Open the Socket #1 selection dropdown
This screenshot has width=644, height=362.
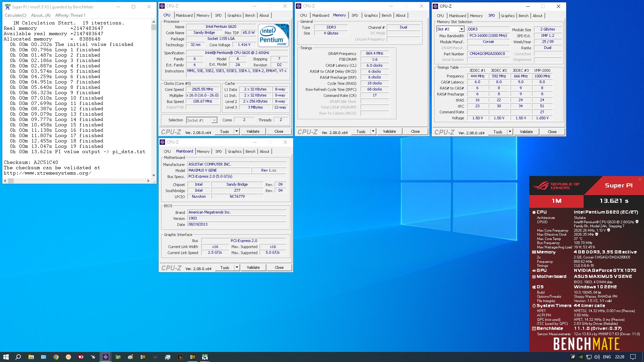coord(214,120)
